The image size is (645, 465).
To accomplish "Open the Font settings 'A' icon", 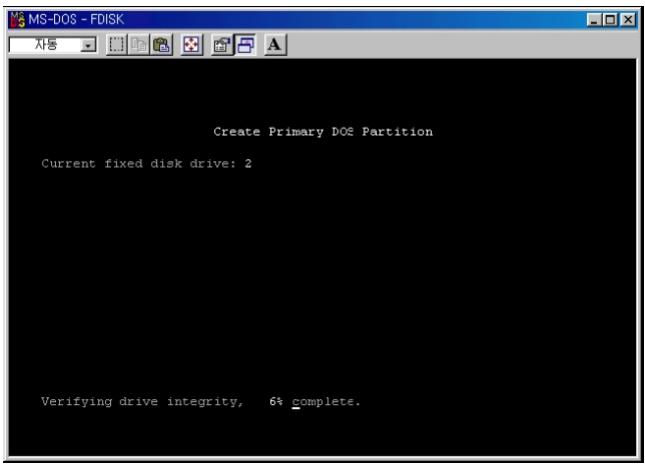I will [x=275, y=44].
